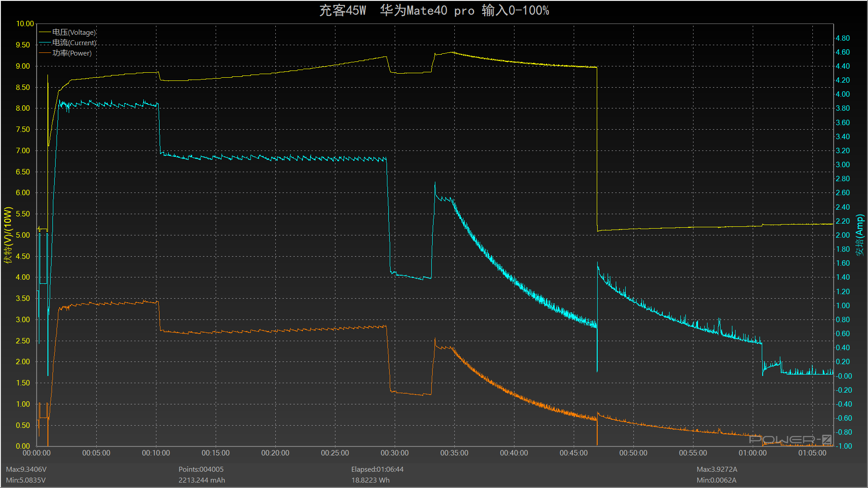
Task: Click the 18.8223 Wh energy value
Action: (371, 480)
